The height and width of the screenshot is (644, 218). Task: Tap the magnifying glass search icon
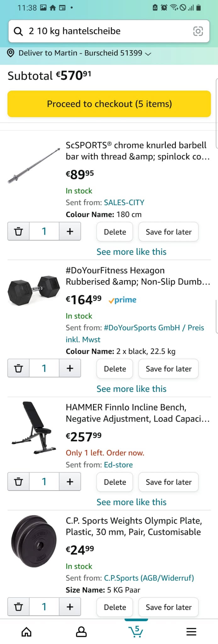(x=18, y=31)
